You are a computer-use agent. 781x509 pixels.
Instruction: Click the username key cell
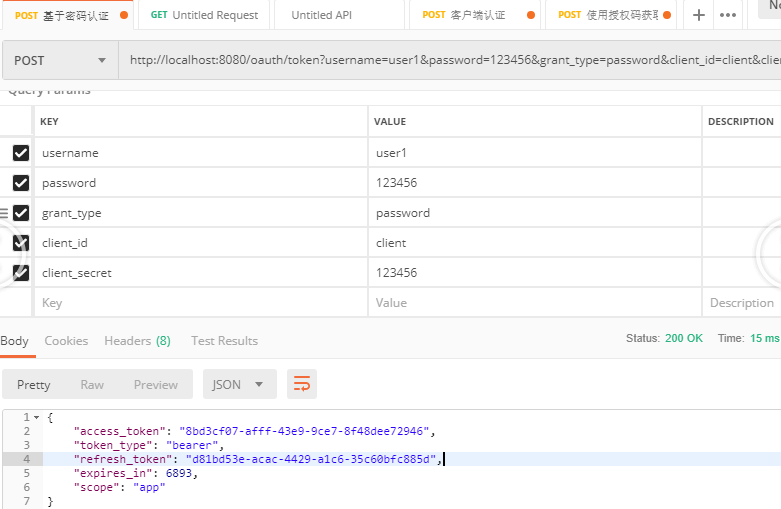click(201, 153)
